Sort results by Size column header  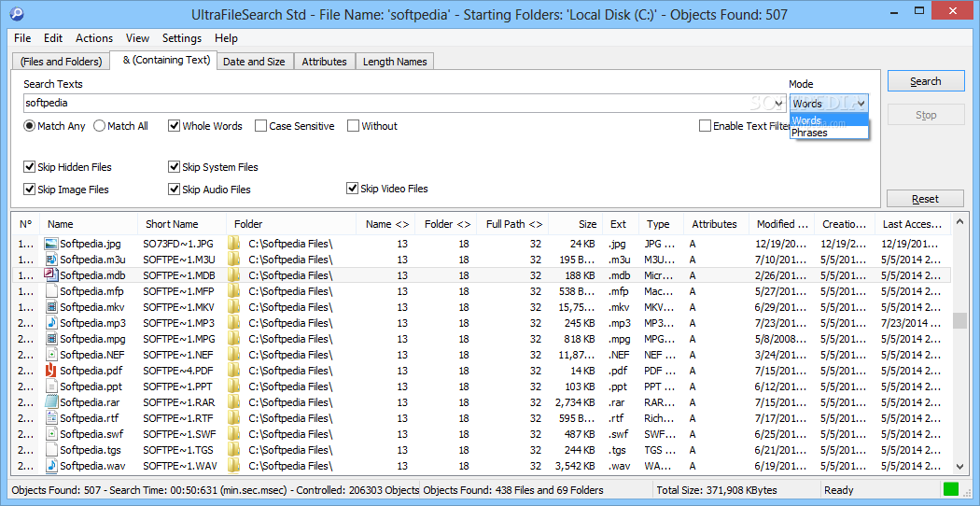pyautogui.click(x=576, y=224)
